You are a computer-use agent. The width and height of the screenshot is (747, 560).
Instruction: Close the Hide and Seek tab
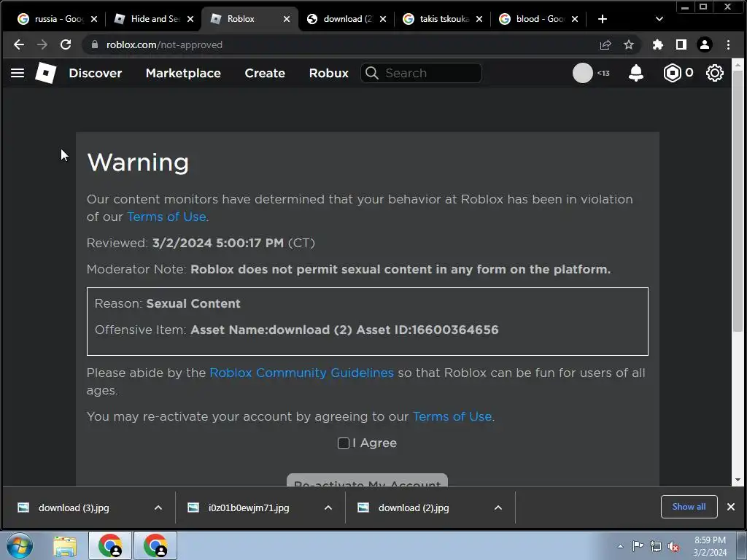[190, 19]
